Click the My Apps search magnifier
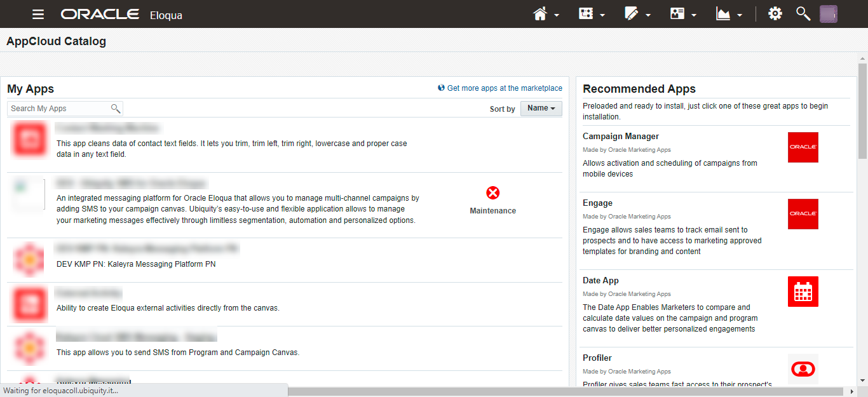Viewport: 868px width, 397px height. (x=116, y=109)
